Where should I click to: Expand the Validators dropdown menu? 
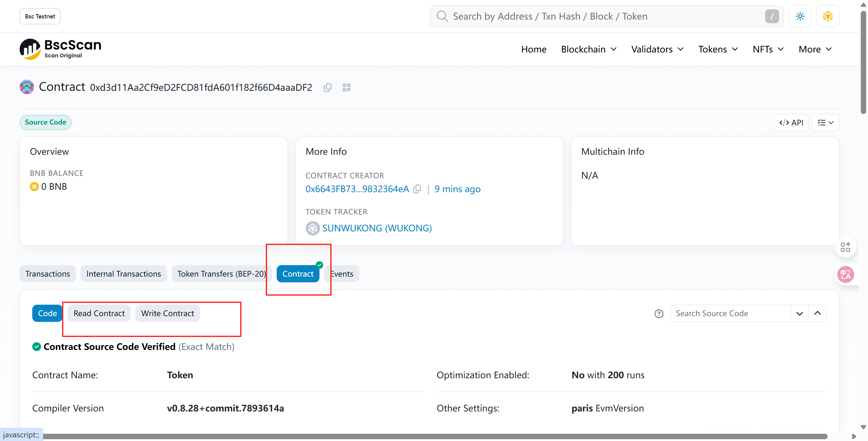click(657, 49)
